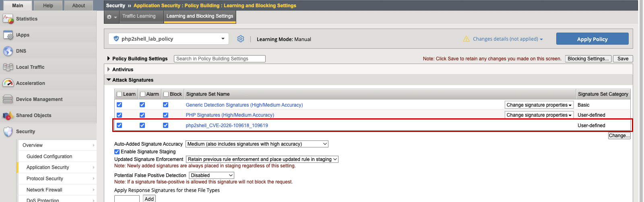Image resolution: width=644 pixels, height=202 pixels.
Task: Click the Signature Set Name column header
Action: click(208, 94)
